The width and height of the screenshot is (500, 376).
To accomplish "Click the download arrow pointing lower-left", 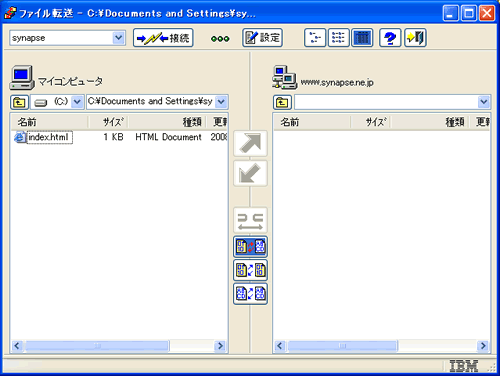I will click(250, 173).
